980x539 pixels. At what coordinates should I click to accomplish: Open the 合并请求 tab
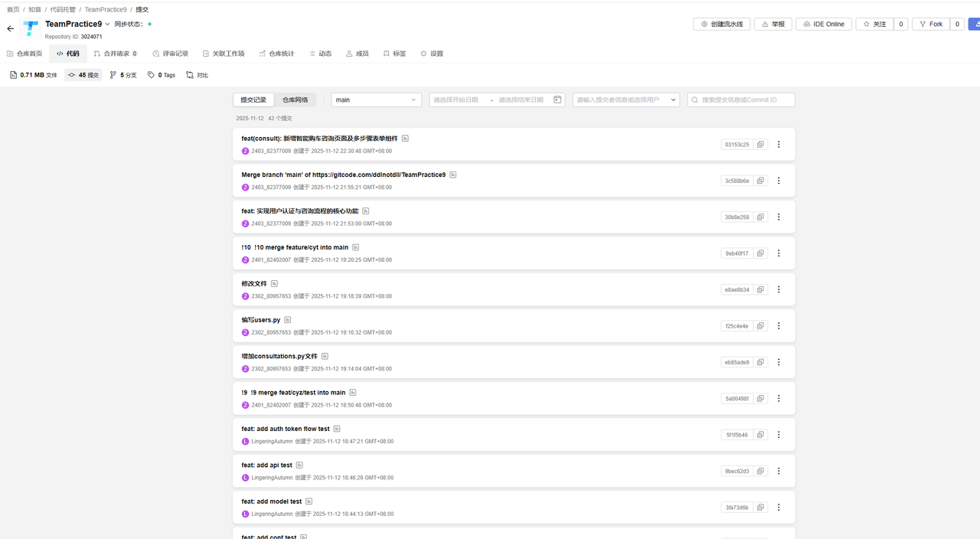115,54
